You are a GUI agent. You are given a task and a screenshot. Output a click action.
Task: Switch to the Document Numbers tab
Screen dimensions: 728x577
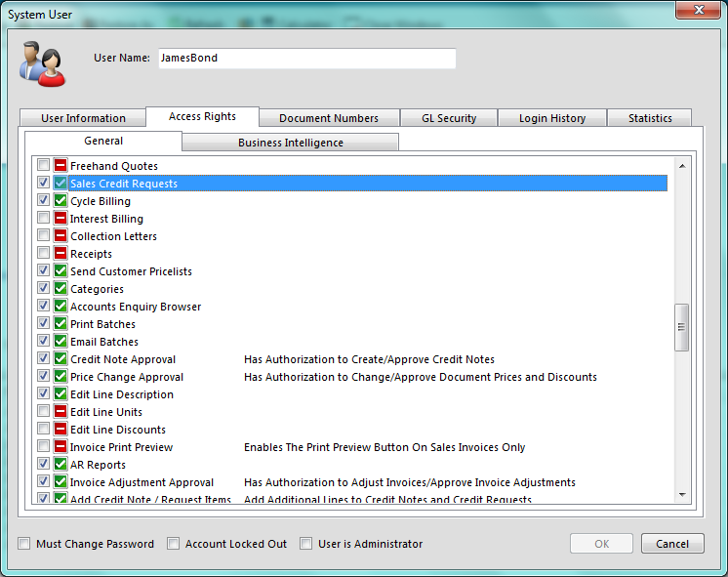[x=329, y=118]
